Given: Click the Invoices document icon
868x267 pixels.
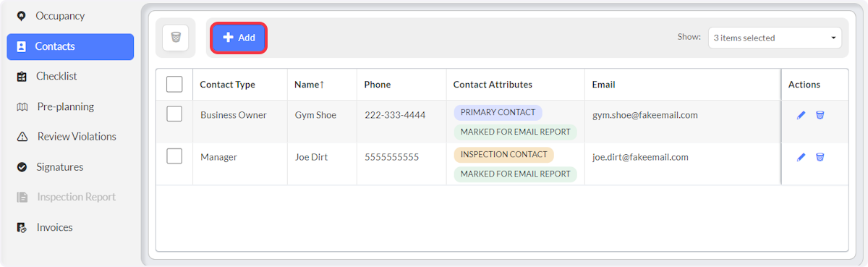Looking at the screenshot, I should pyautogui.click(x=22, y=227).
